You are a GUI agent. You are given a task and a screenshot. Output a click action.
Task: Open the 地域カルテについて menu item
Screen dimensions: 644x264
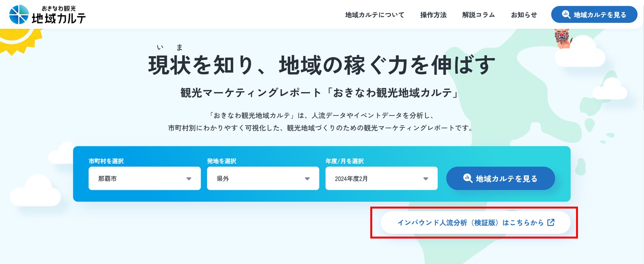coord(375,15)
